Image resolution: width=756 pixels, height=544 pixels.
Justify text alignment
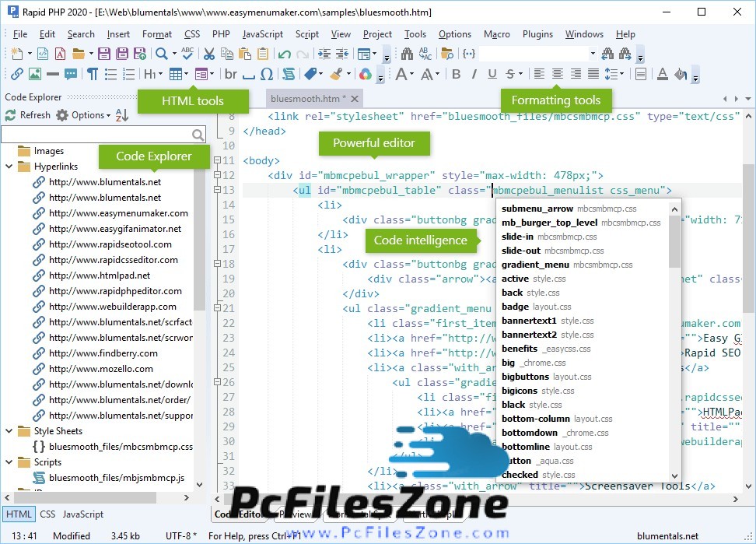click(x=593, y=74)
